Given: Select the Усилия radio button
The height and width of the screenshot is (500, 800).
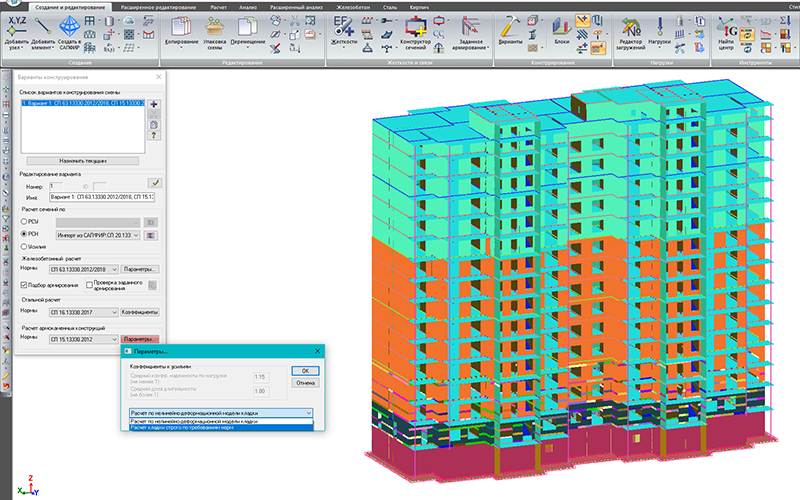Looking at the screenshot, I should [25, 246].
